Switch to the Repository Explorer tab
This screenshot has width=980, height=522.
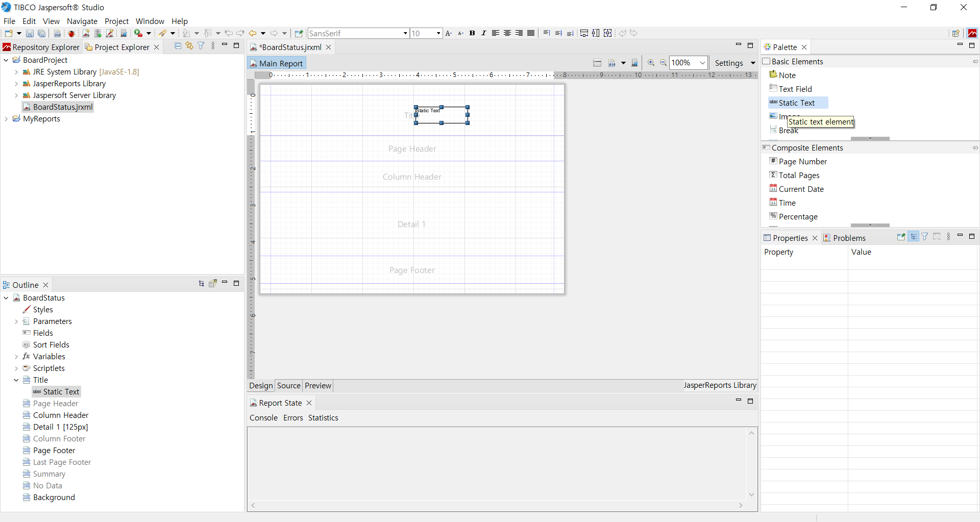pyautogui.click(x=41, y=47)
